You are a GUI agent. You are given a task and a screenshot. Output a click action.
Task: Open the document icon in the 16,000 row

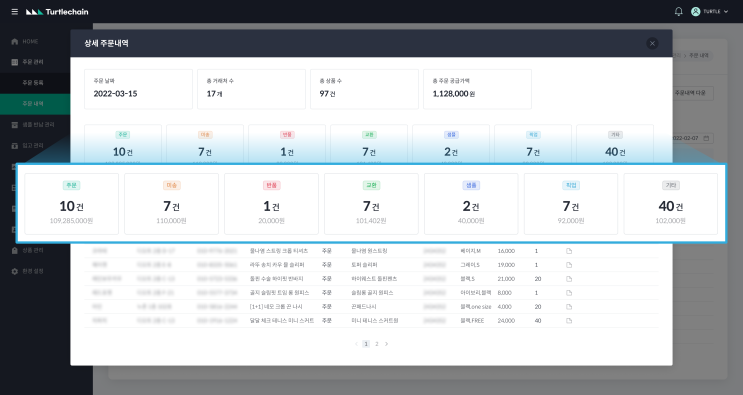(x=569, y=251)
